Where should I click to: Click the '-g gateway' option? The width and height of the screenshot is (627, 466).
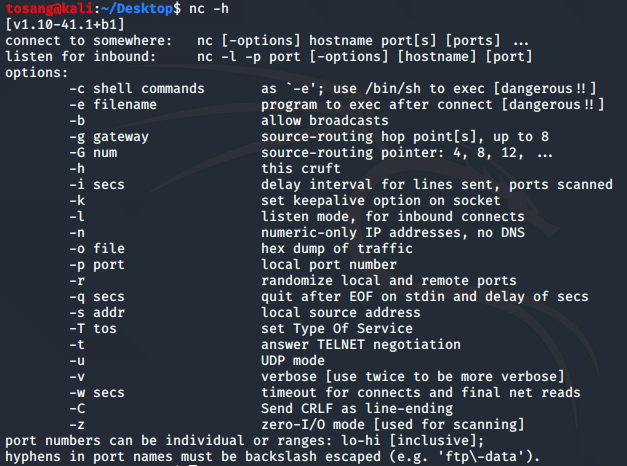coord(109,137)
